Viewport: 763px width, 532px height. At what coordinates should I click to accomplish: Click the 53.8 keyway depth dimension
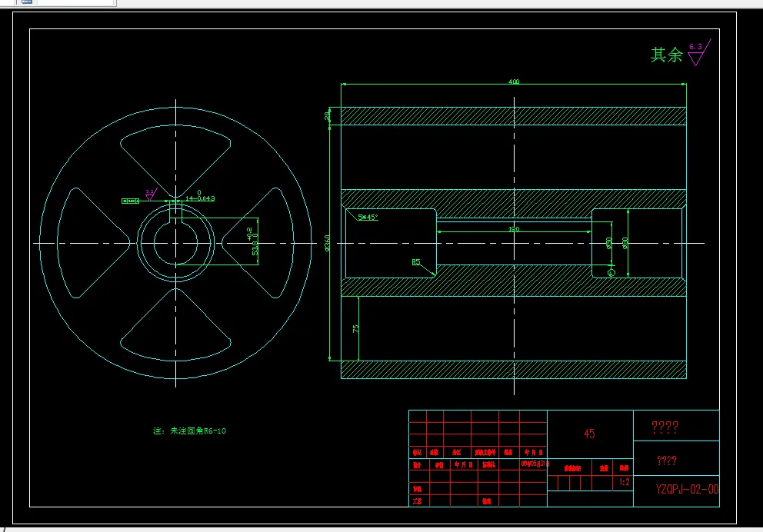pyautogui.click(x=252, y=241)
